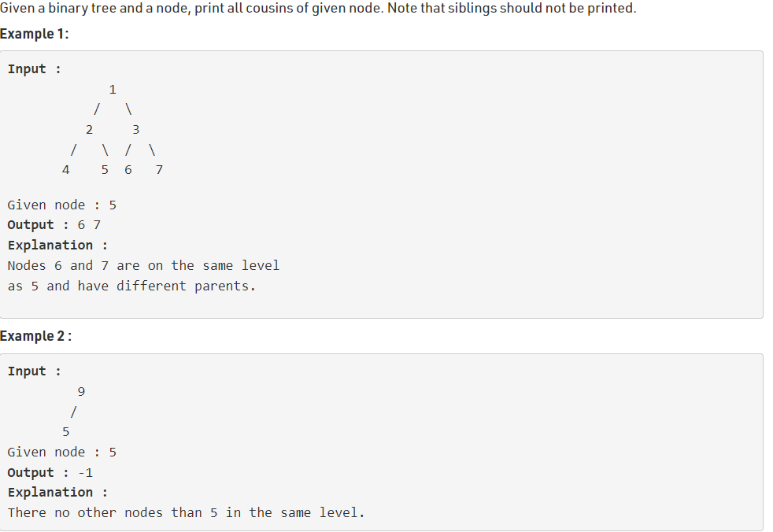Click leaf node 7 in first tree
The image size is (773, 532).
[159, 170]
